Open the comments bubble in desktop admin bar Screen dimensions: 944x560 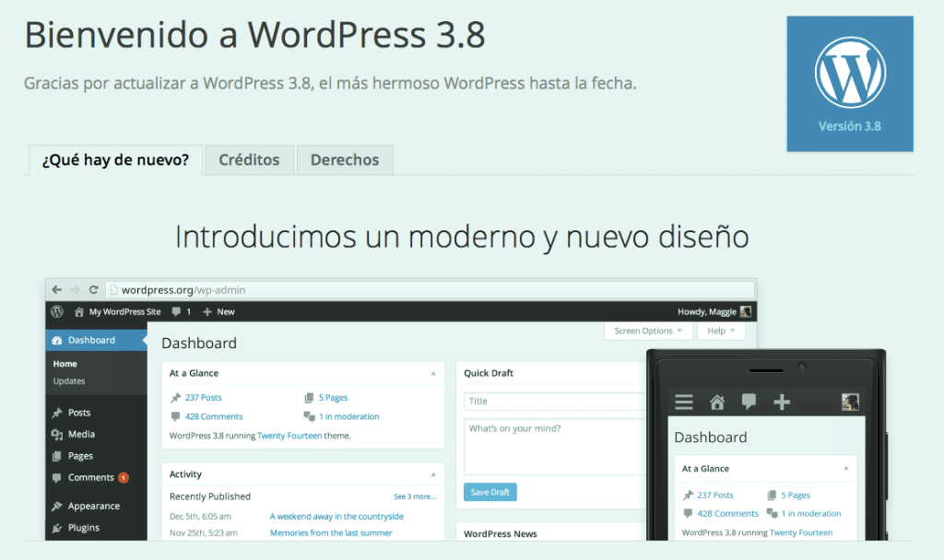(x=176, y=311)
